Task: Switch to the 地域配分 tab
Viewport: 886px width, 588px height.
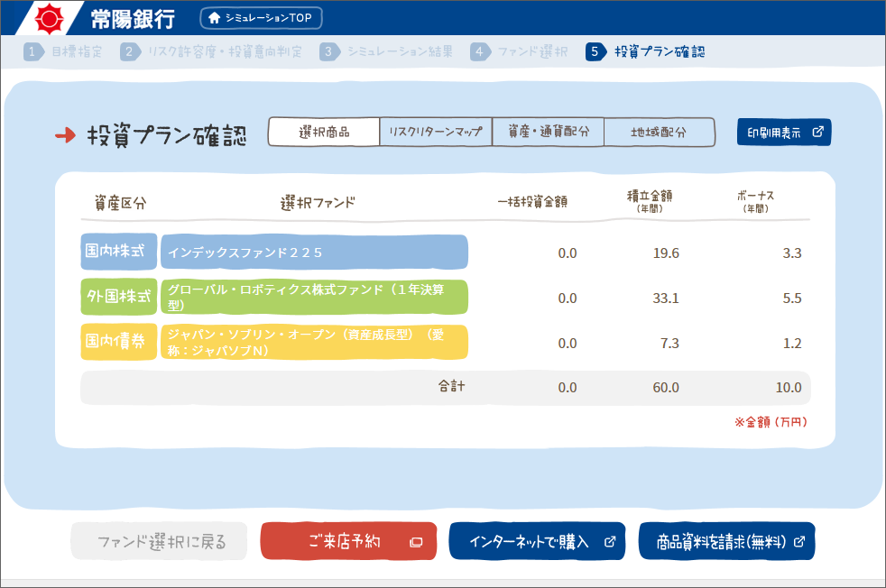Action: [x=660, y=133]
